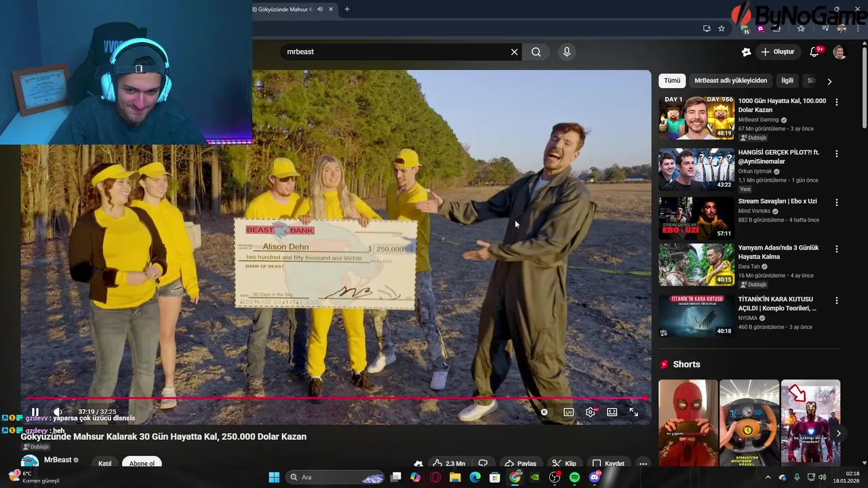Click the magnifier search button

tap(536, 52)
